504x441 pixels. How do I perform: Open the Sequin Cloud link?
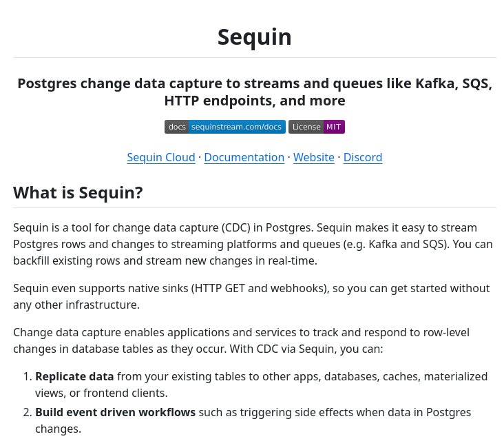click(161, 157)
